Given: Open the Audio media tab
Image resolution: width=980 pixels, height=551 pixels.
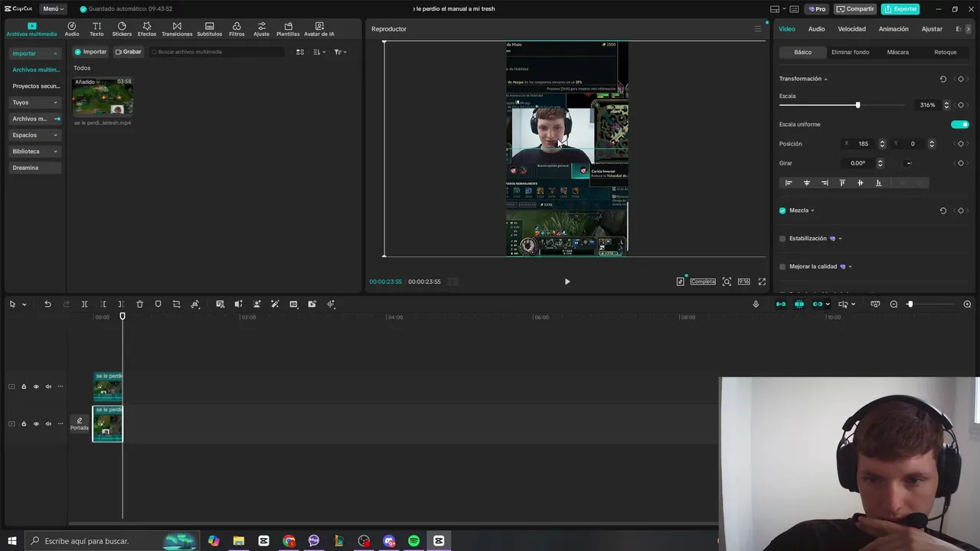Looking at the screenshot, I should [x=72, y=29].
